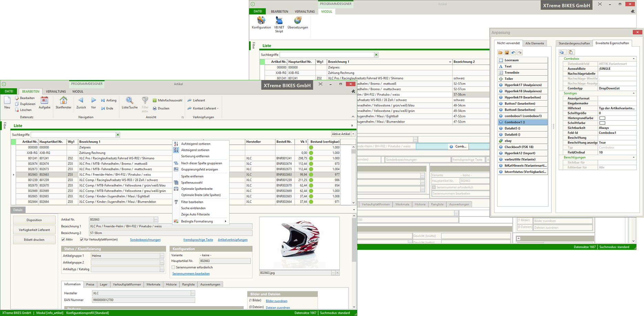Click the redo arrow in Anpassung panel

click(520, 52)
